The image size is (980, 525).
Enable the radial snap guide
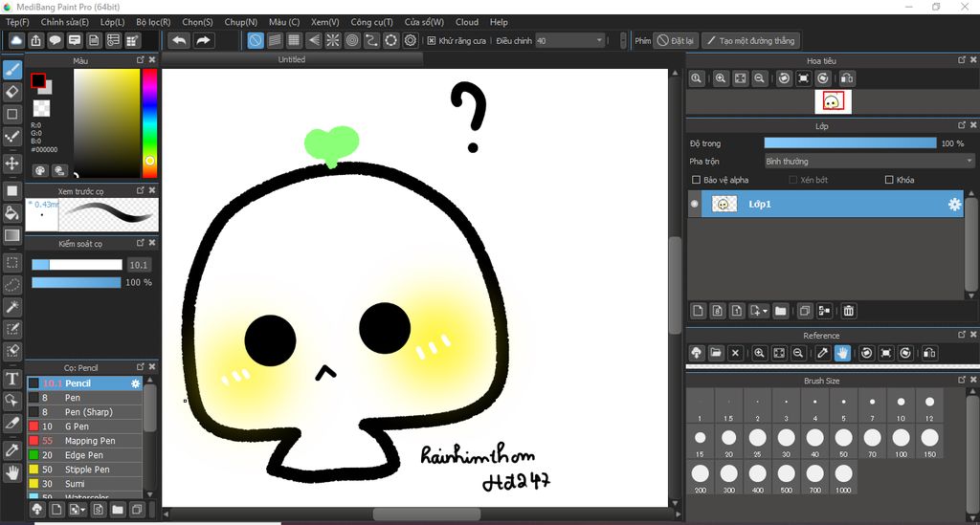point(333,40)
